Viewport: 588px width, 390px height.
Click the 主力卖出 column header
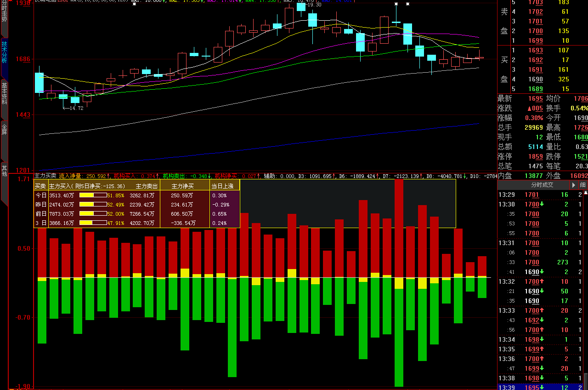147,186
